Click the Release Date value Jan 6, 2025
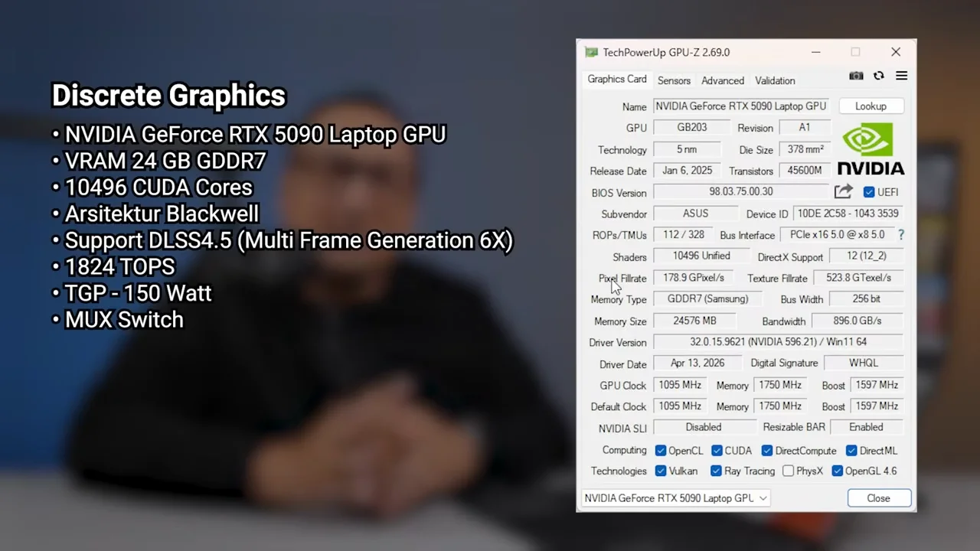 (x=687, y=171)
